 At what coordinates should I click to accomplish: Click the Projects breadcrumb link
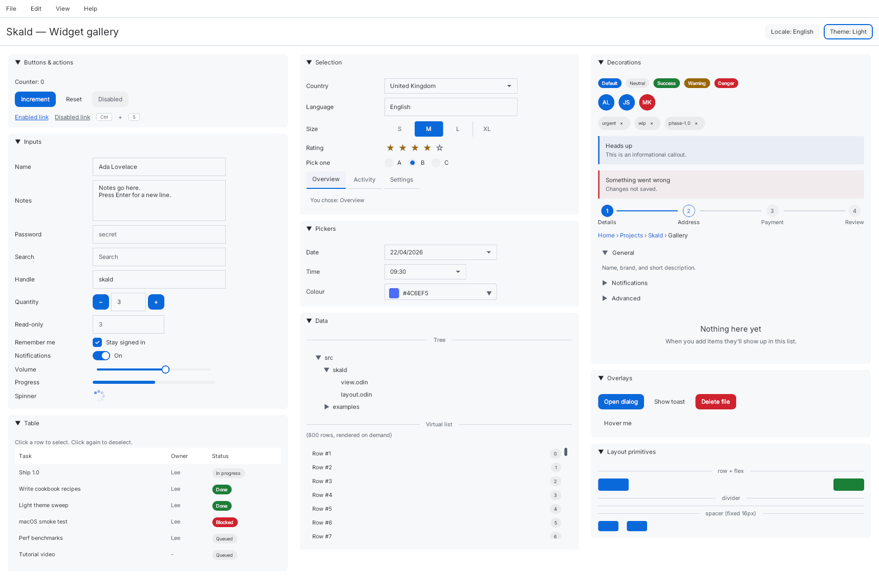click(631, 235)
